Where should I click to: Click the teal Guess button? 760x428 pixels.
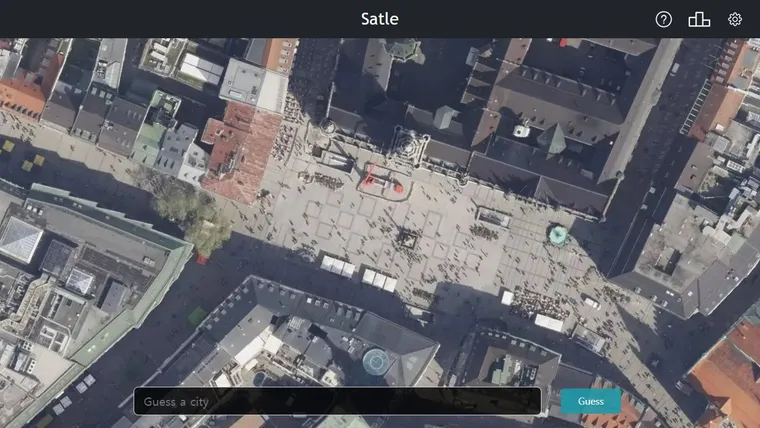[x=590, y=401]
